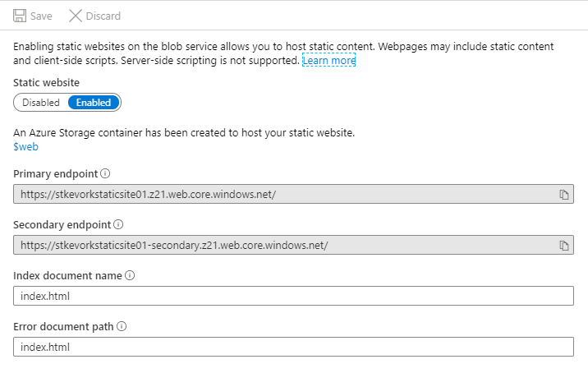Viewport: 588px width, 373px height.
Task: Click the Save disk icon
Action: pos(20,16)
